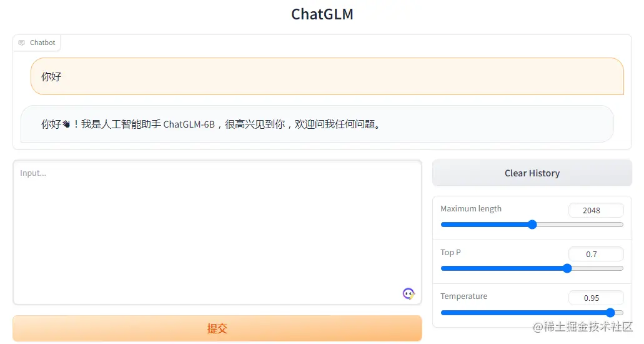
Task: Edit the Top P value 0.7
Action: point(596,255)
